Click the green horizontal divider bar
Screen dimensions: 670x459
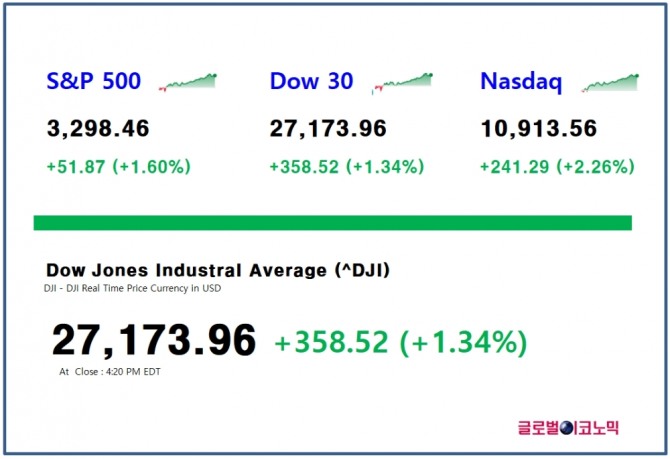pos(332,223)
